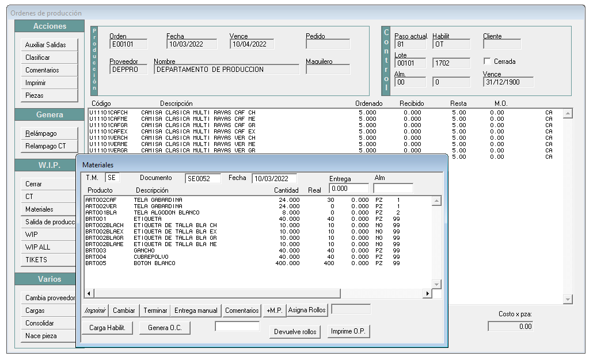Click the Asigna Rollos button
This screenshot has height=364, width=597.
click(307, 310)
